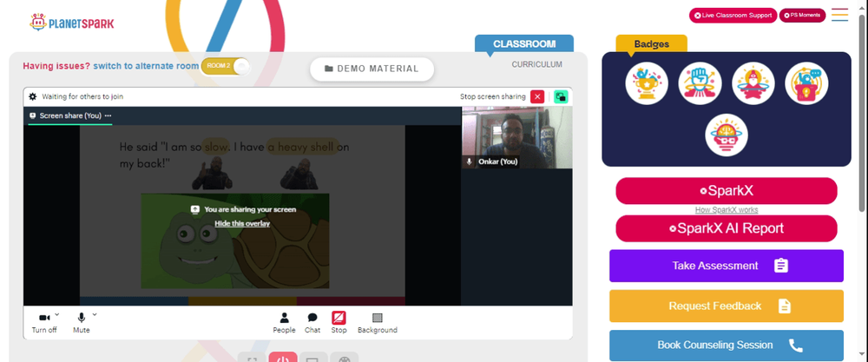Click the 'Having issues?' text
Image resolution: width=868 pixels, height=362 pixels.
[x=56, y=66]
